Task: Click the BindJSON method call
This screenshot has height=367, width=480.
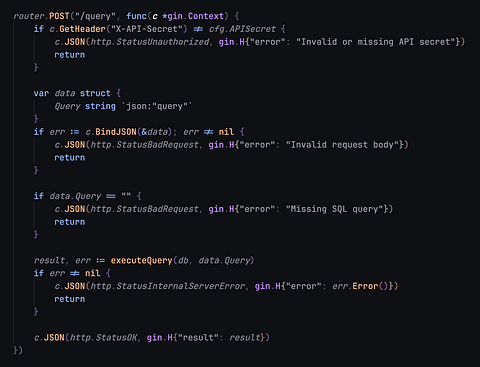Action: [116, 132]
